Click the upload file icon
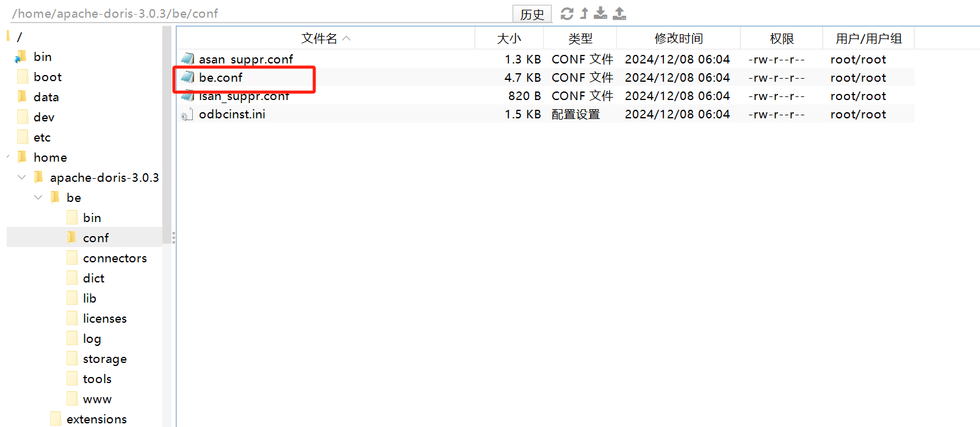The image size is (980, 427). 619,13
